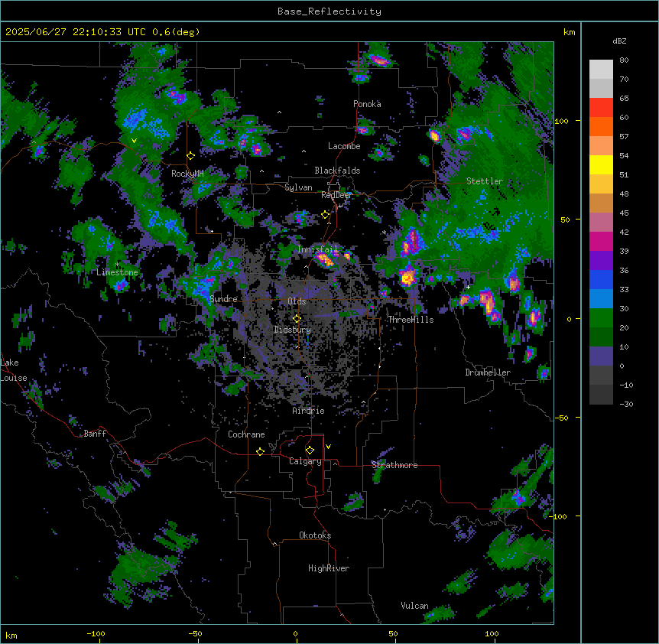This screenshot has height=644, width=659.
Task: Click the -100 tick on bottom km axis
Action: point(96,634)
